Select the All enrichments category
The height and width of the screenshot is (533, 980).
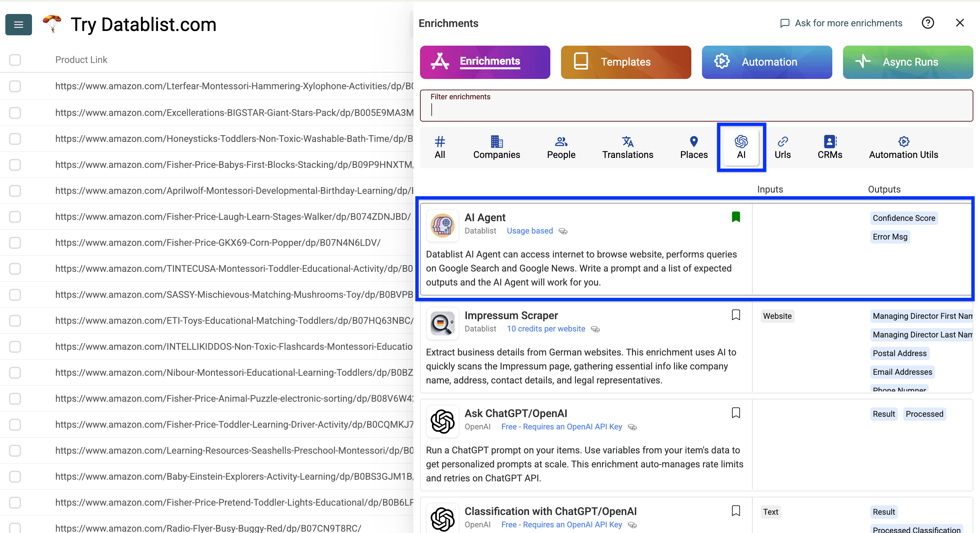click(x=440, y=147)
